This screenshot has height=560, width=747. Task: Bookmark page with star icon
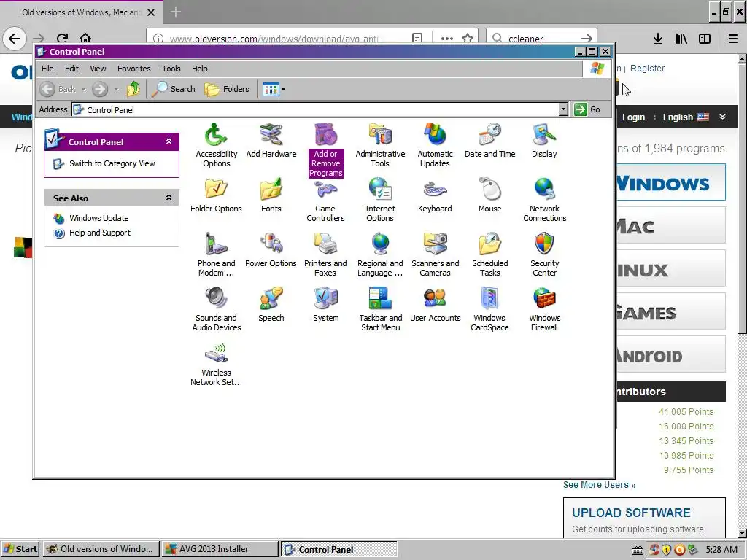[468, 38]
